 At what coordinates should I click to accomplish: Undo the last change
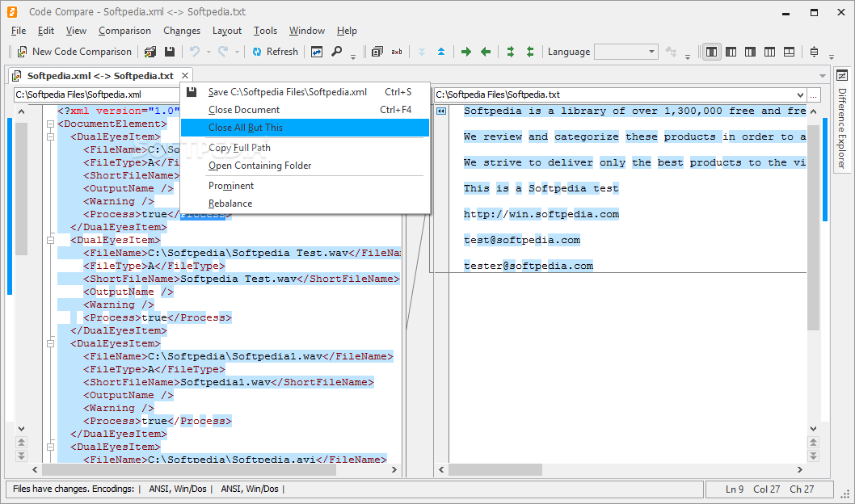[x=194, y=52]
